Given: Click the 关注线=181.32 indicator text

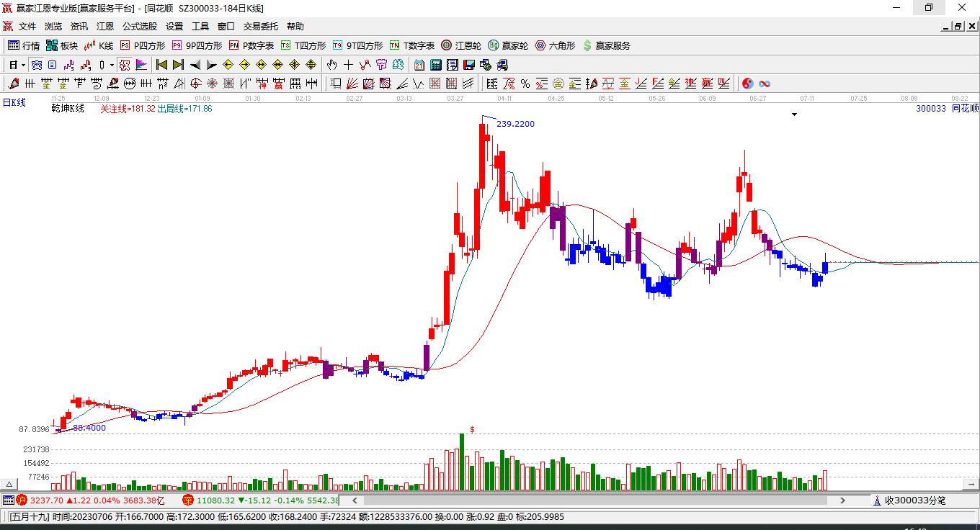Looking at the screenshot, I should click(128, 109).
